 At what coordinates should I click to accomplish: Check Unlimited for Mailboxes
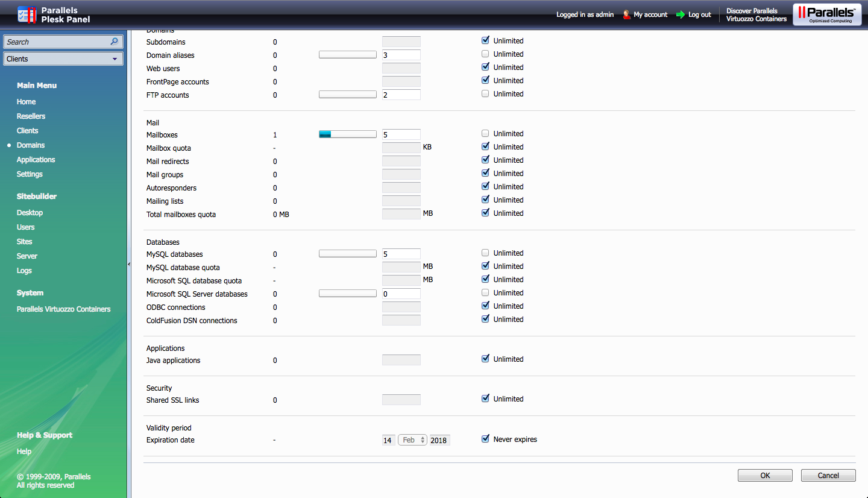click(485, 134)
